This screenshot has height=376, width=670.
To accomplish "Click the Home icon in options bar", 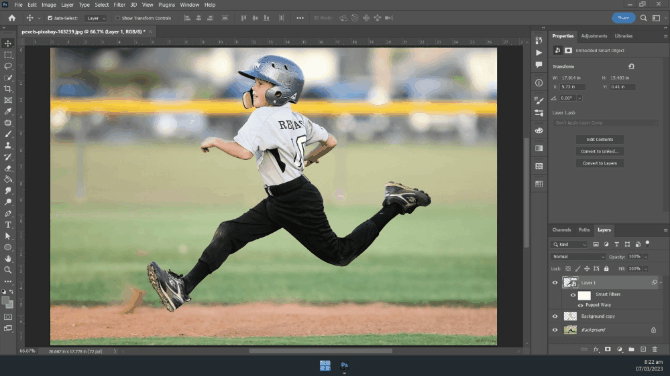I will 12,18.
